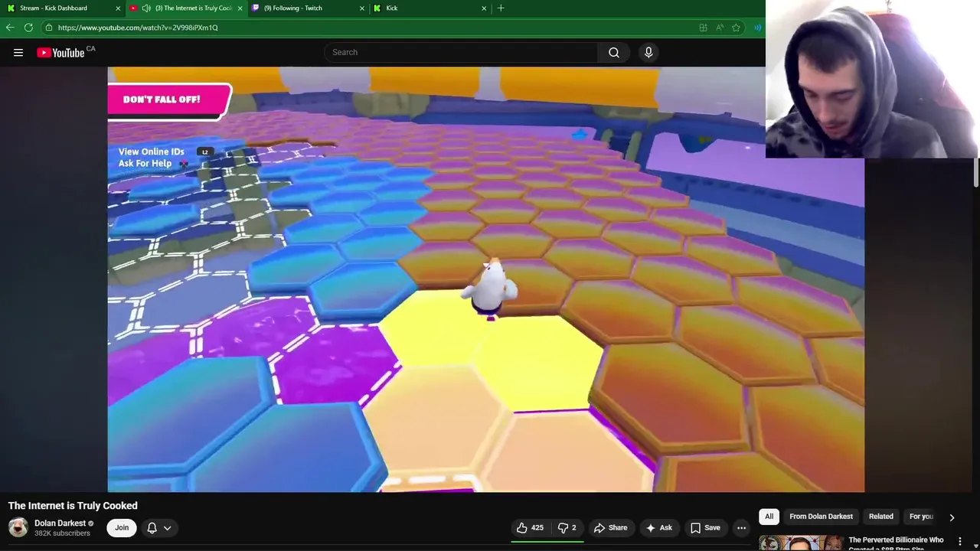Open the app available icon in address bar
The height and width of the screenshot is (551, 980).
(x=703, y=28)
